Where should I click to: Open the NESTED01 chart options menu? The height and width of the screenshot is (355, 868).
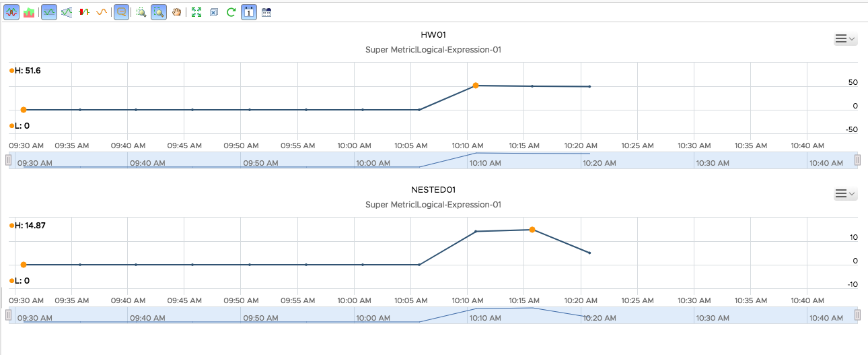(845, 194)
